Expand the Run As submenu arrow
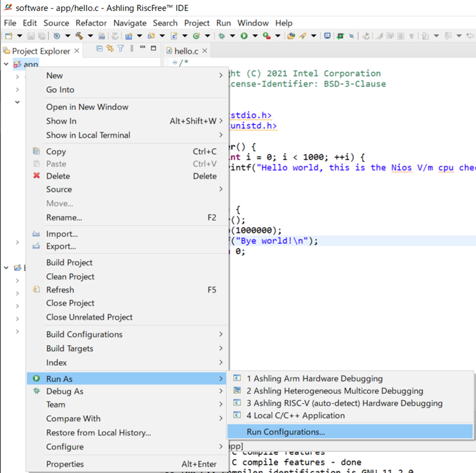The height and width of the screenshot is (473, 476). click(220, 379)
